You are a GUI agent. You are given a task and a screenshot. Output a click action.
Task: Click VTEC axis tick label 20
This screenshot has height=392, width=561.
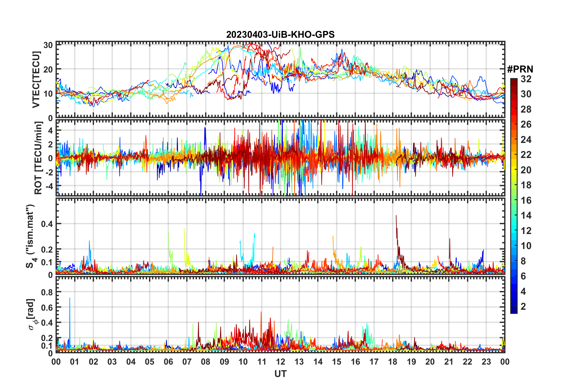[48, 70]
